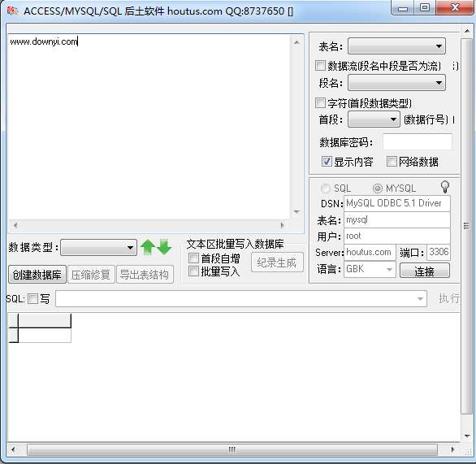This screenshot has width=476, height=464.
Task: Click bottom window scroll-left arrow
Action: [x=13, y=449]
